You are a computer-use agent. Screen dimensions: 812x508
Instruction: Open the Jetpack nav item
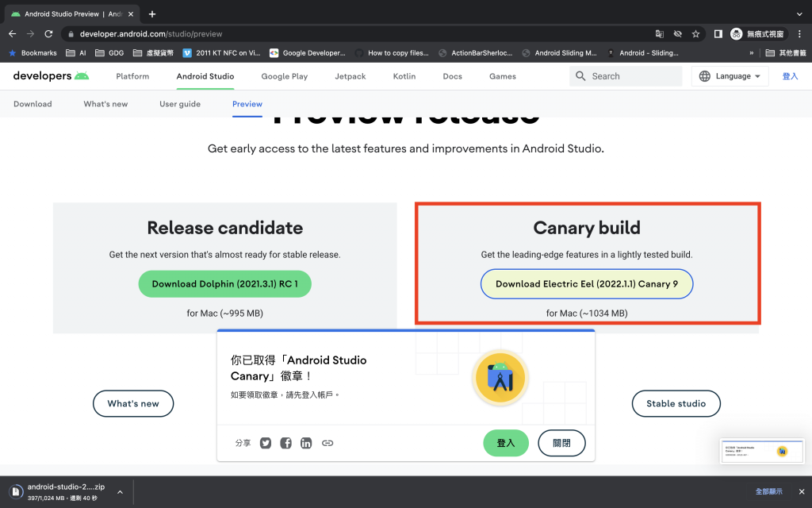[x=350, y=76]
